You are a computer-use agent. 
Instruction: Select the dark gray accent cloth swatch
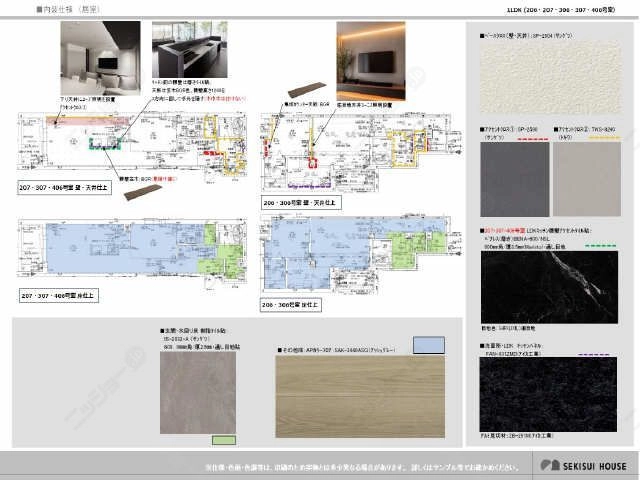tap(515, 179)
